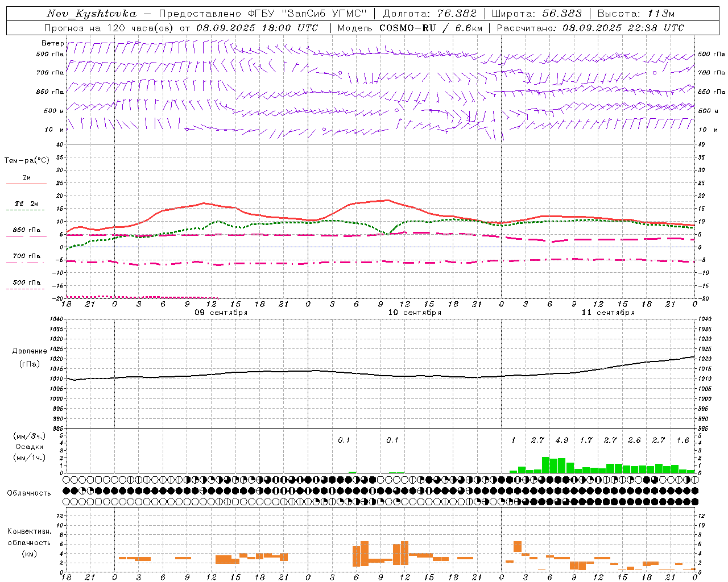This screenshot has width=728, height=582.
Task: Click the 'Рассчитано: 08.09.2025 22:38 UTC' timestamp
Action: 590,28
